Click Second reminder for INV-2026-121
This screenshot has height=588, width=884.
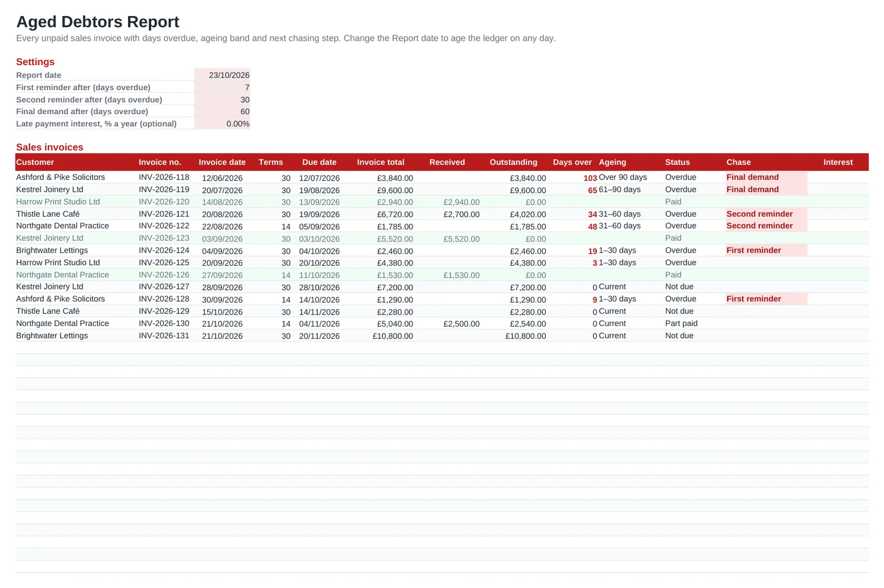click(x=766, y=214)
